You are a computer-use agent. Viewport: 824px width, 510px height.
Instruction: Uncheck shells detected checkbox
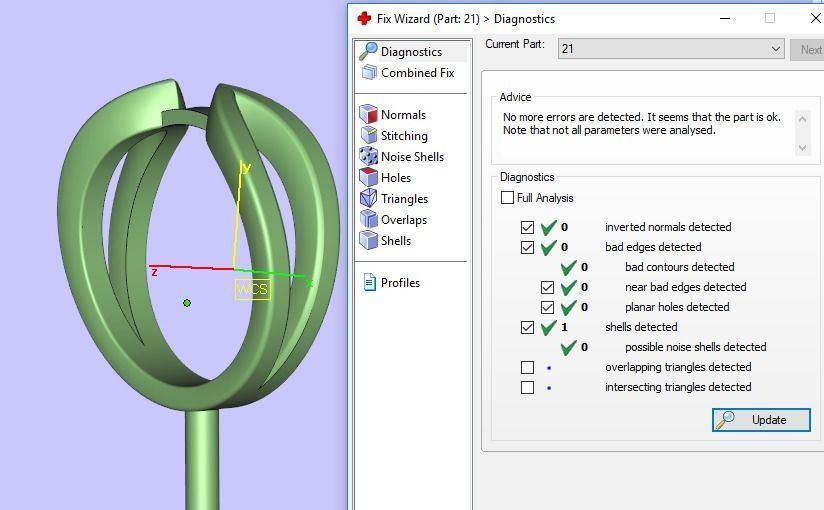[x=527, y=327]
